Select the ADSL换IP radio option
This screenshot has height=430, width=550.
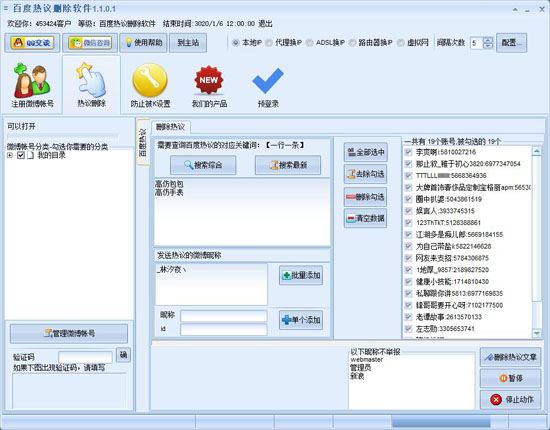309,43
